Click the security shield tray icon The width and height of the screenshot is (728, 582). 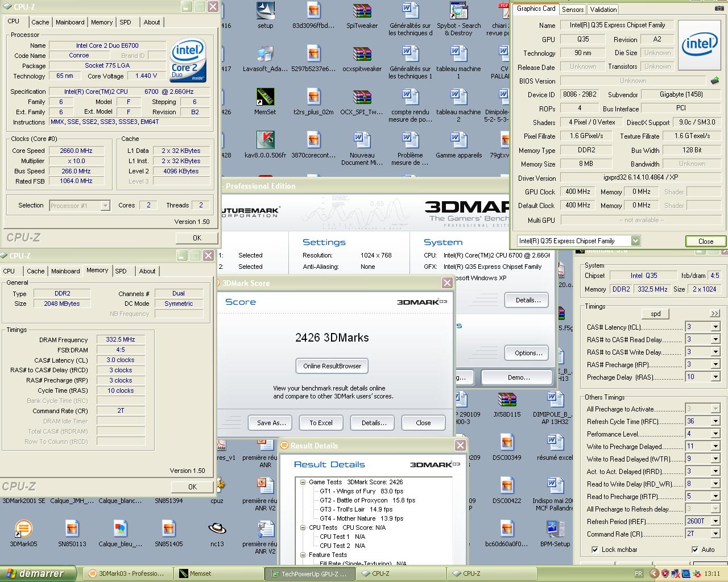[665, 573]
